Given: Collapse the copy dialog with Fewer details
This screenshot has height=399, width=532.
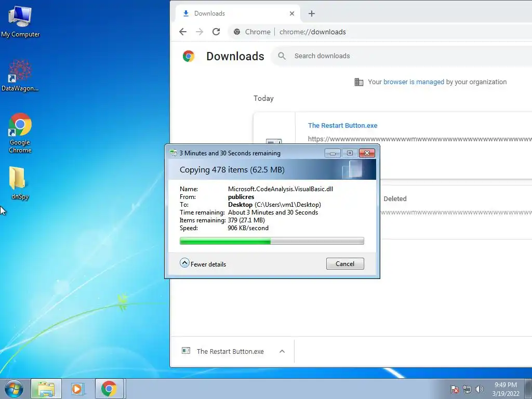Looking at the screenshot, I should tap(203, 263).
